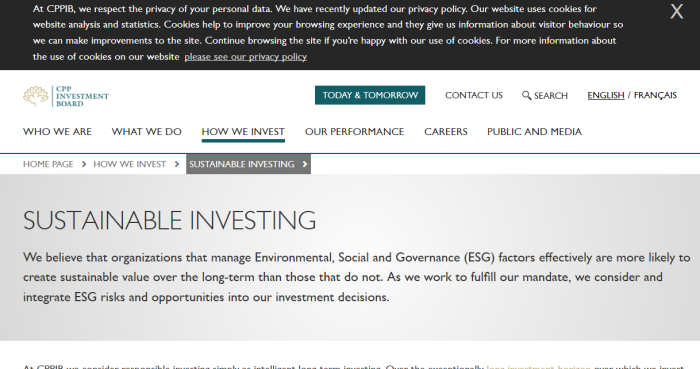Image resolution: width=700 pixels, height=369 pixels.
Task: Select English language option
Action: (x=606, y=95)
